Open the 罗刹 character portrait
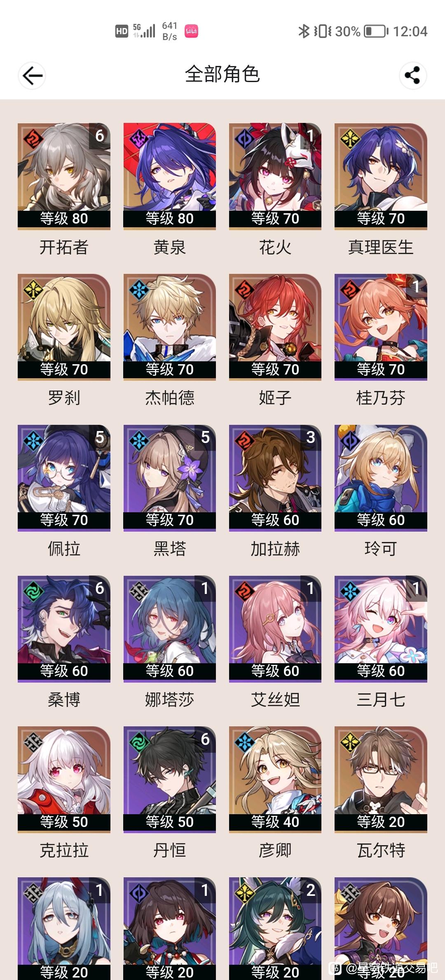This screenshot has height=980, width=445. click(64, 327)
